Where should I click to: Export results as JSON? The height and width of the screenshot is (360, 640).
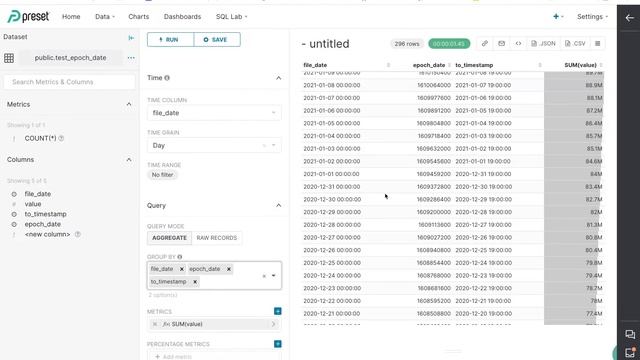[x=543, y=43]
